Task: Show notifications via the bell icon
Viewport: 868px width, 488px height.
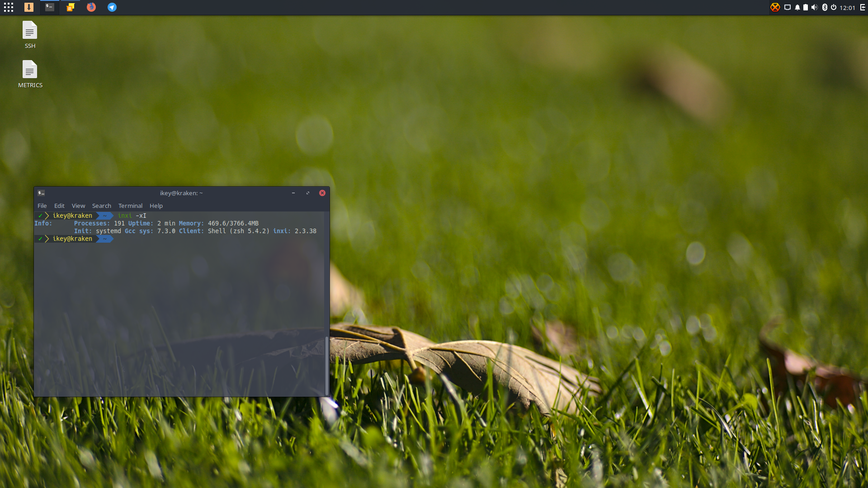Action: (797, 7)
